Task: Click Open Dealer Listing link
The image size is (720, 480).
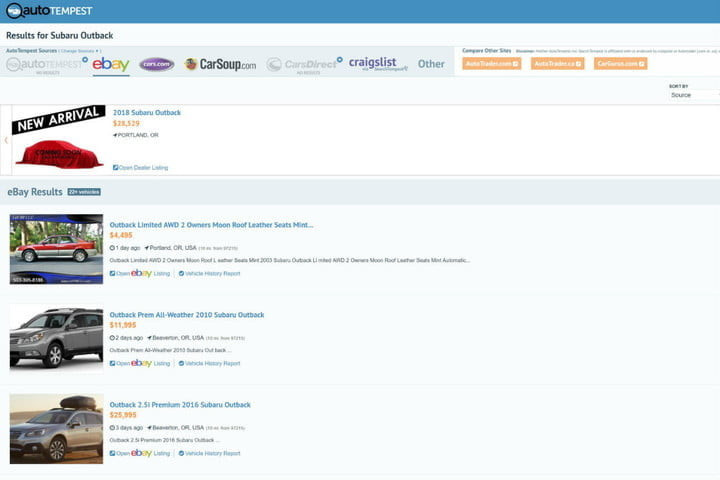Action: tap(141, 168)
